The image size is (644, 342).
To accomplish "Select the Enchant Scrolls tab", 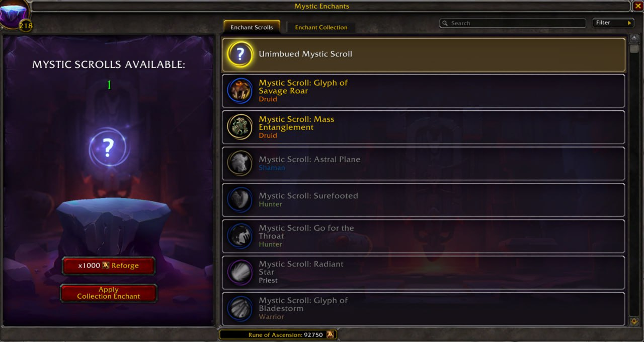I will 252,27.
